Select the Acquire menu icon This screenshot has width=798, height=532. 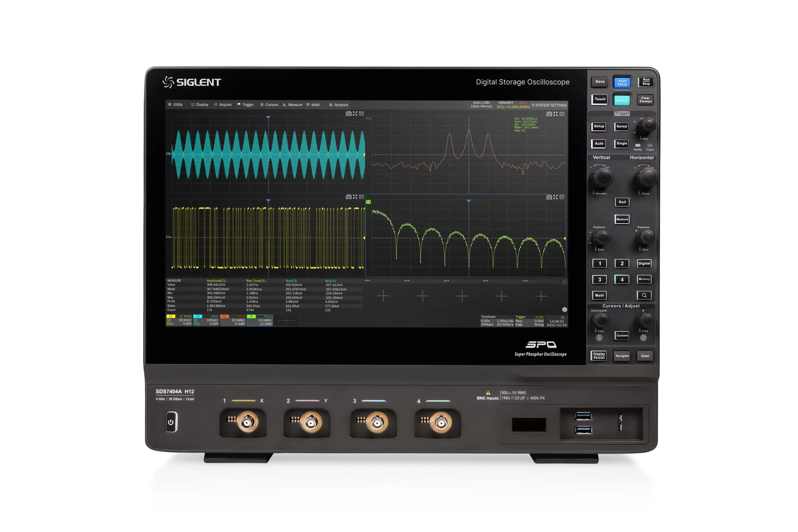(224, 104)
